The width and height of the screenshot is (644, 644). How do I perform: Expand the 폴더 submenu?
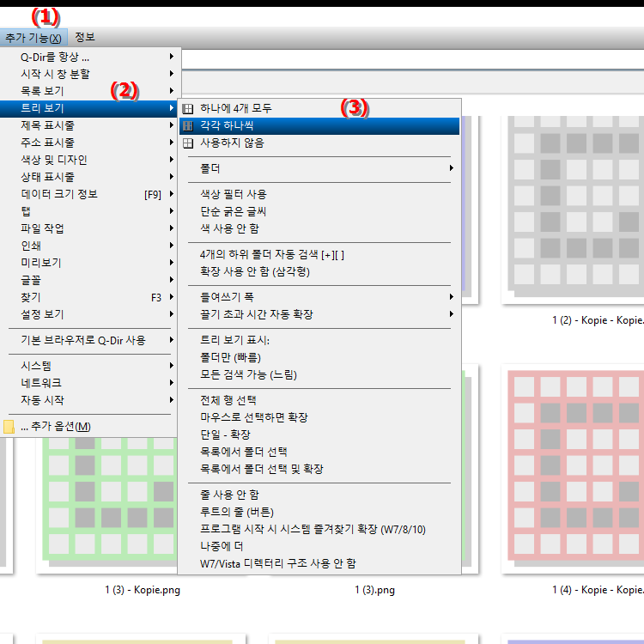(x=319, y=168)
